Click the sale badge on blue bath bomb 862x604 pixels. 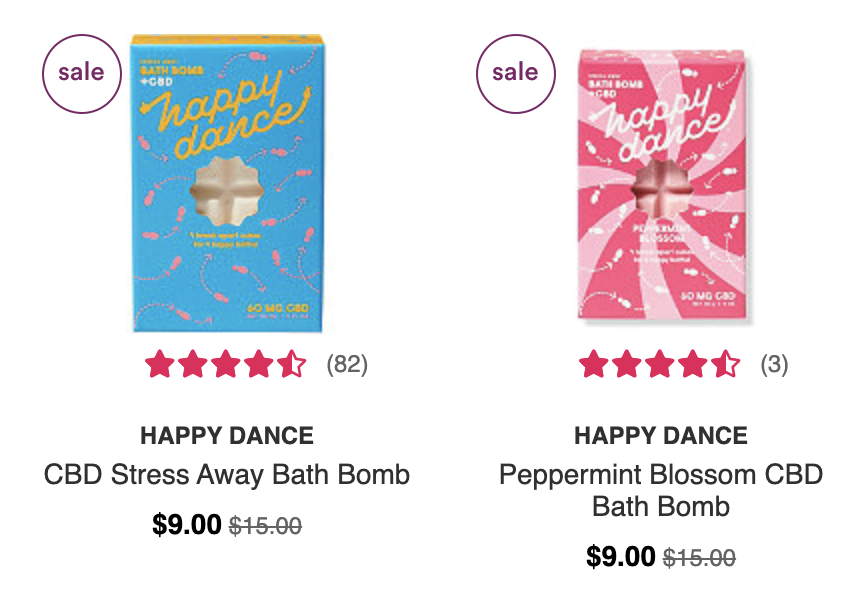click(82, 74)
